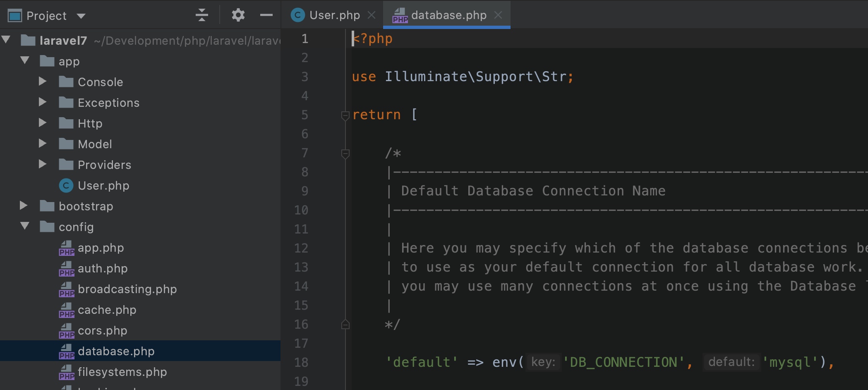Expand the Providers folder
868x390 pixels.
[42, 164]
